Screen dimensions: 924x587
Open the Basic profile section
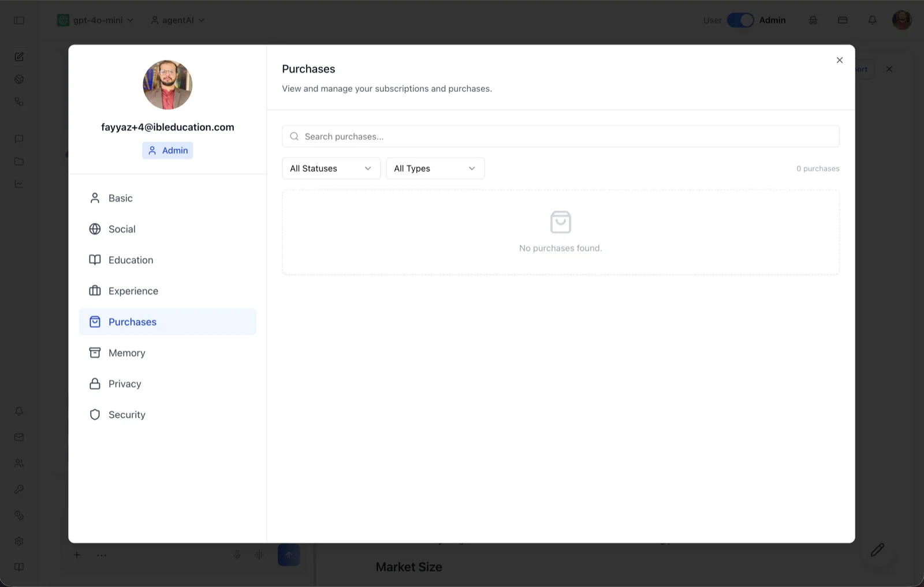tap(167, 198)
